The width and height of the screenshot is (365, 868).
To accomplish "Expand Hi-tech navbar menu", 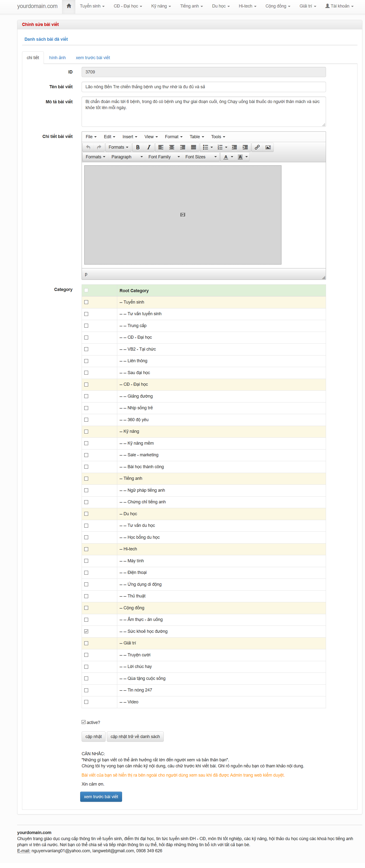I will click(248, 6).
